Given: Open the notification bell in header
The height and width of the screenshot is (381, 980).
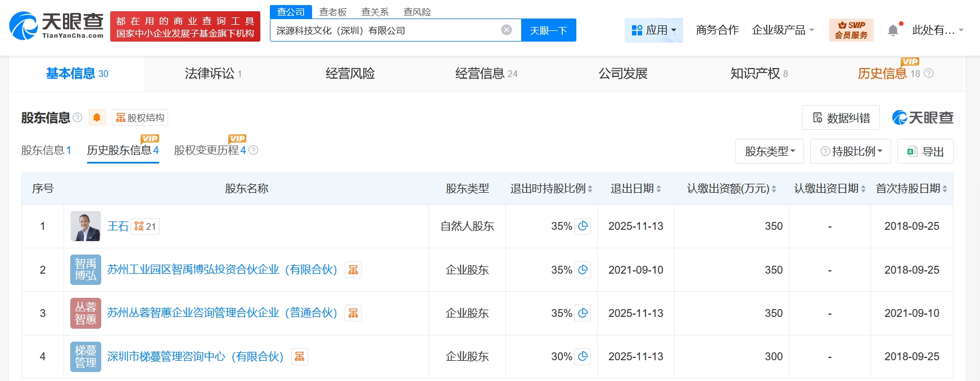Looking at the screenshot, I should [x=893, y=30].
